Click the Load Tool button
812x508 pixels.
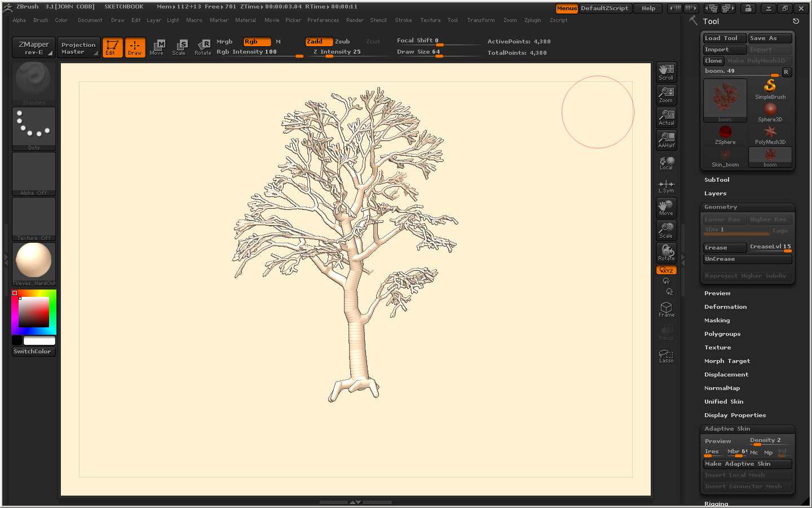coord(725,38)
